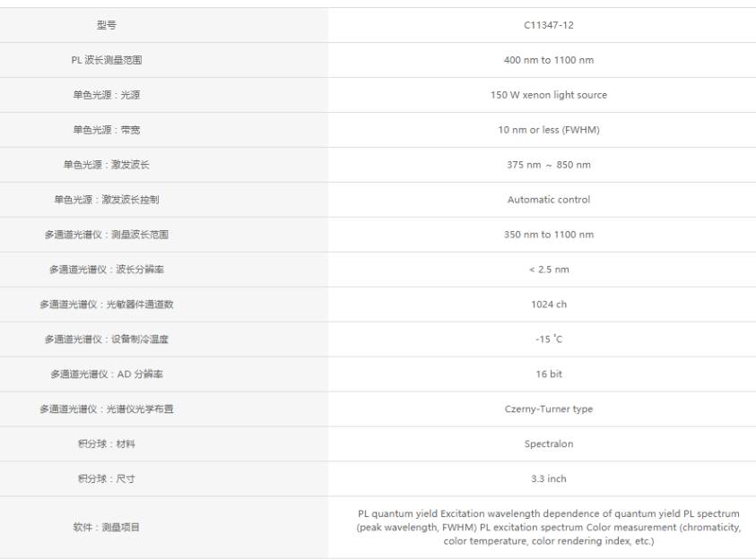Select value 375 nm ~ 850 nm
The width and height of the screenshot is (756, 560).
pos(549,165)
